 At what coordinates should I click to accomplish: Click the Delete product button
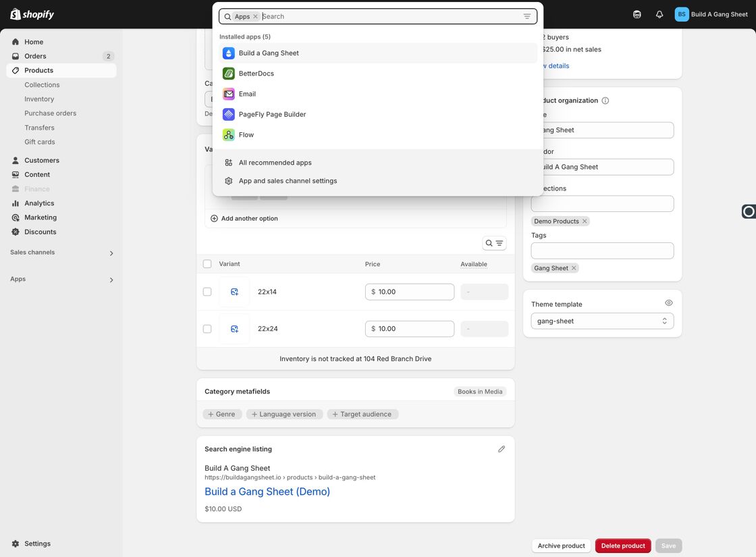pyautogui.click(x=623, y=546)
